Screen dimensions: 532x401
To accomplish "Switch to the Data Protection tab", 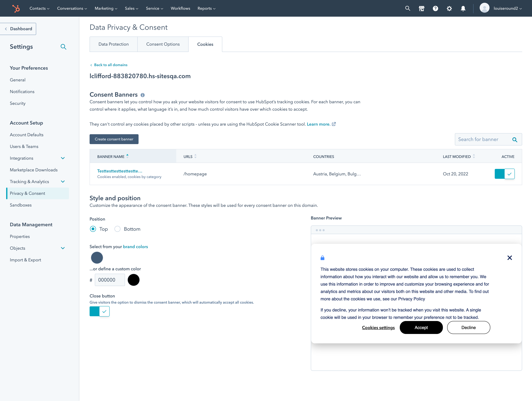I will coord(113,44).
